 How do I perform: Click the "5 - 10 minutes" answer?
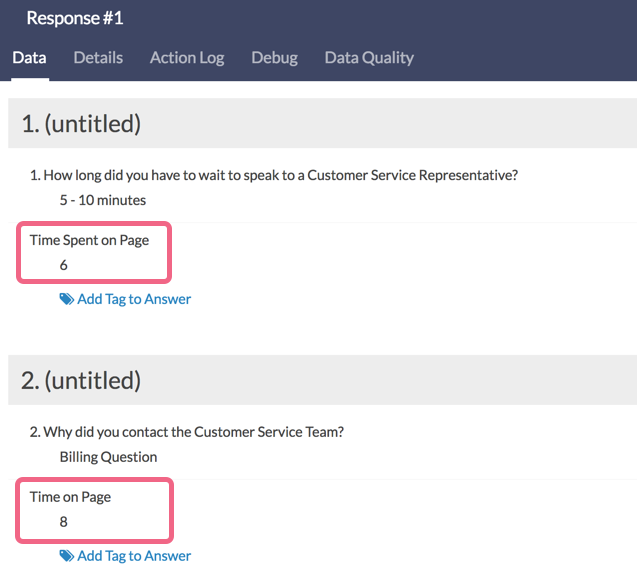pyautogui.click(x=103, y=200)
